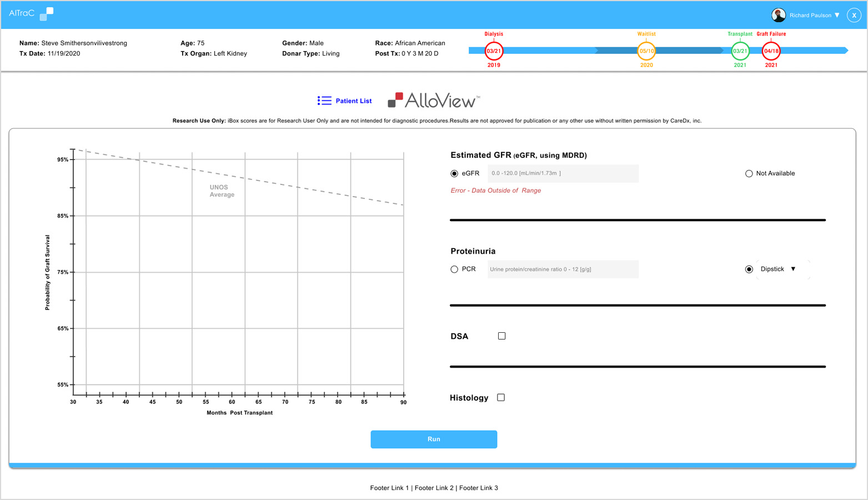Open the Patient List
Viewport: 868px width, 500px height.
(345, 101)
